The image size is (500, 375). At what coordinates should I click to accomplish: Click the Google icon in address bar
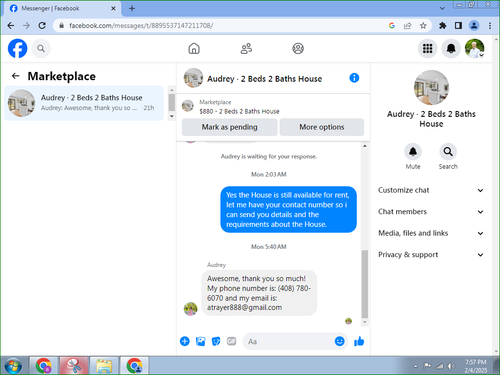[392, 25]
